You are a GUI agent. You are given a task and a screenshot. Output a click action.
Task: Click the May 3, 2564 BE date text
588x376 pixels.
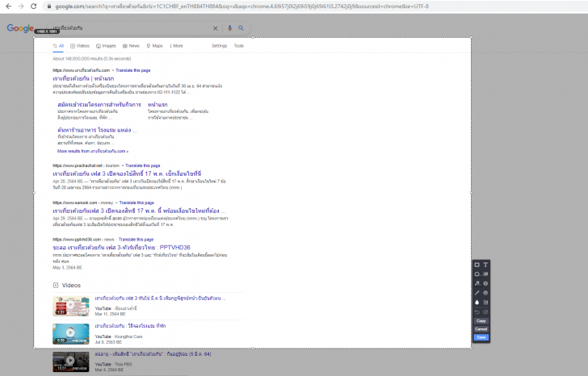68,268
